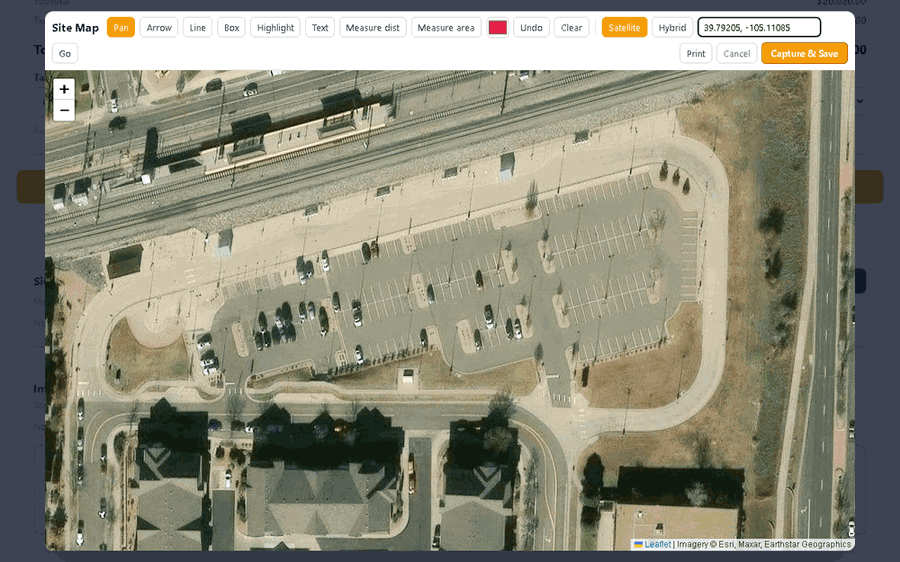Image resolution: width=900 pixels, height=562 pixels.
Task: Open the red color swatch picker
Action: 498,28
